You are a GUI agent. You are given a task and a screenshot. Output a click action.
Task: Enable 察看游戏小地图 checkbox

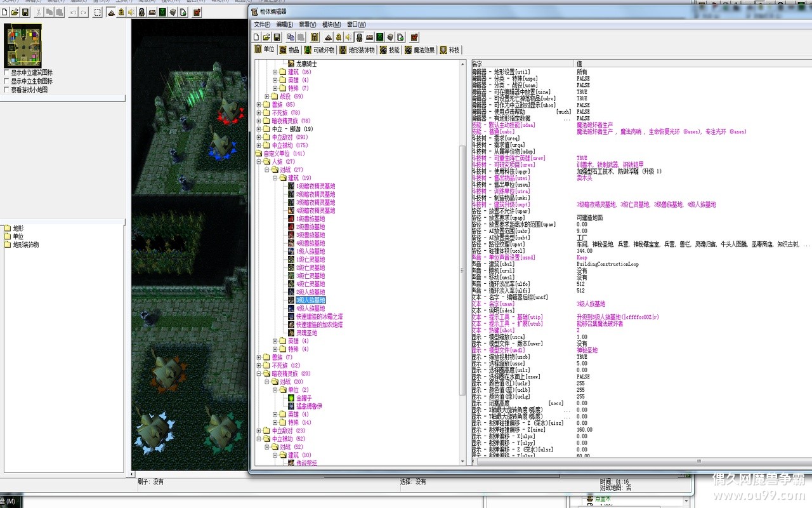tap(6, 90)
